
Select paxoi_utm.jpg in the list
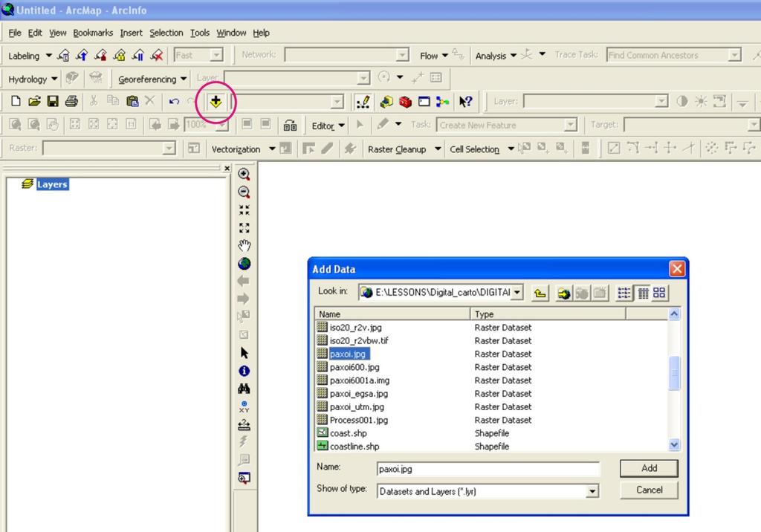357,406
